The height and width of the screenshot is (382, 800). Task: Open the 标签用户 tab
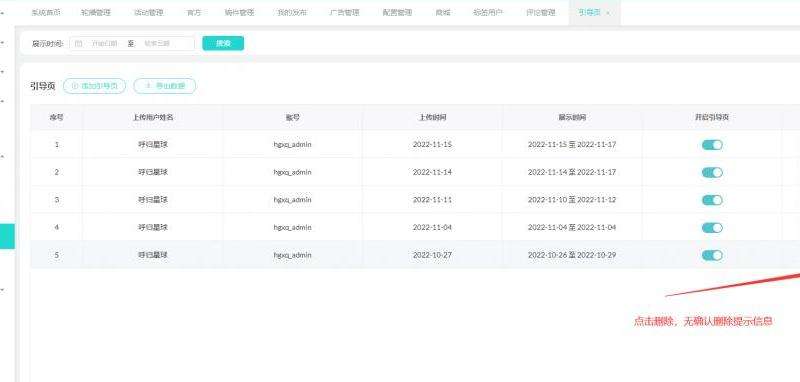point(488,13)
